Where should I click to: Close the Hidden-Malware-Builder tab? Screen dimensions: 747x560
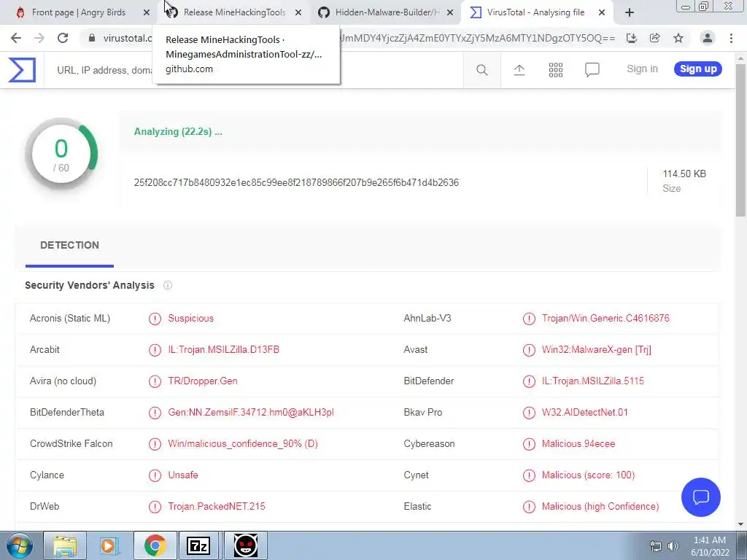pyautogui.click(x=449, y=13)
